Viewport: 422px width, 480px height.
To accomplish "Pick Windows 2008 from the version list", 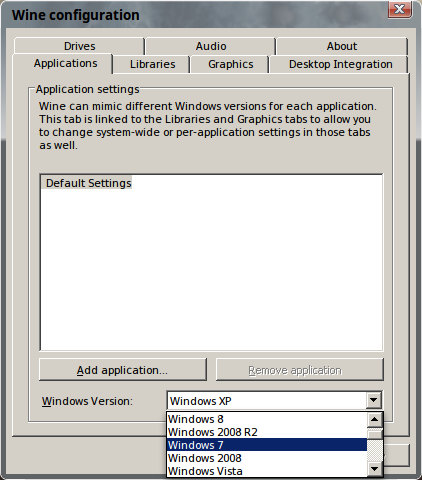I will pos(267,458).
